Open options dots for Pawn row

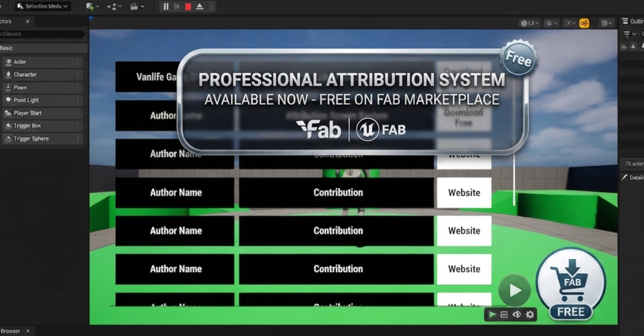coord(78,88)
